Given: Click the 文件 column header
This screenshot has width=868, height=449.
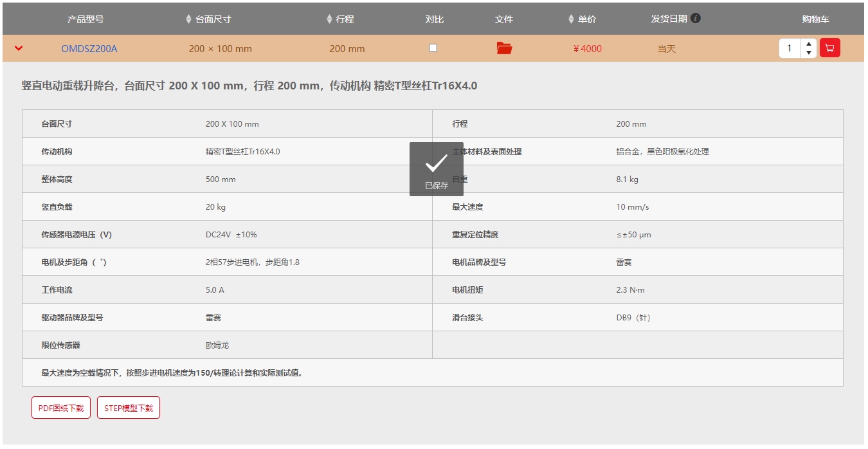Looking at the screenshot, I should (504, 19).
